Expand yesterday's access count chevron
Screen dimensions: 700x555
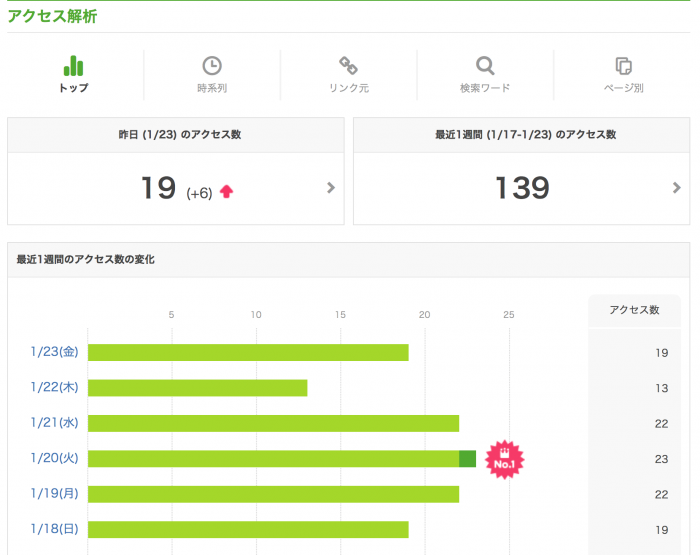pyautogui.click(x=331, y=188)
